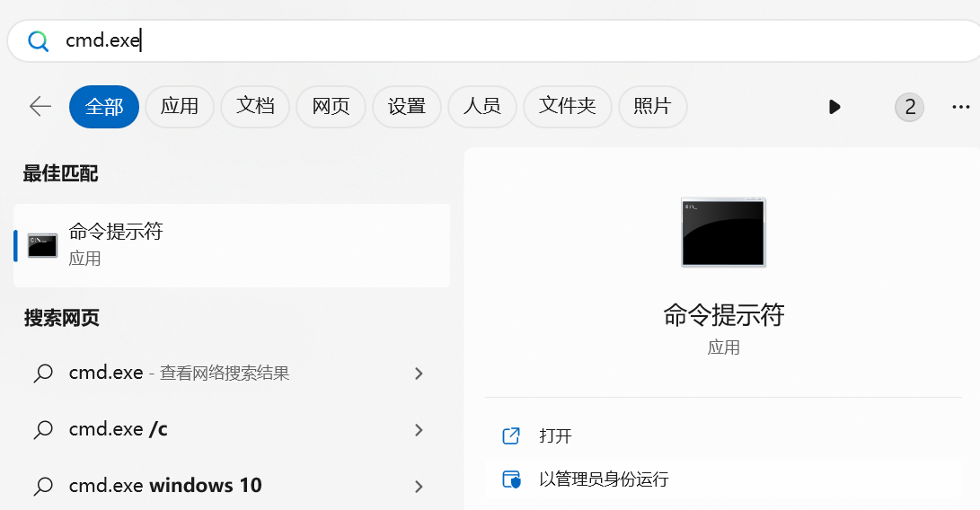Show more filters with the play arrow
Image resolution: width=980 pixels, height=510 pixels.
tap(834, 107)
